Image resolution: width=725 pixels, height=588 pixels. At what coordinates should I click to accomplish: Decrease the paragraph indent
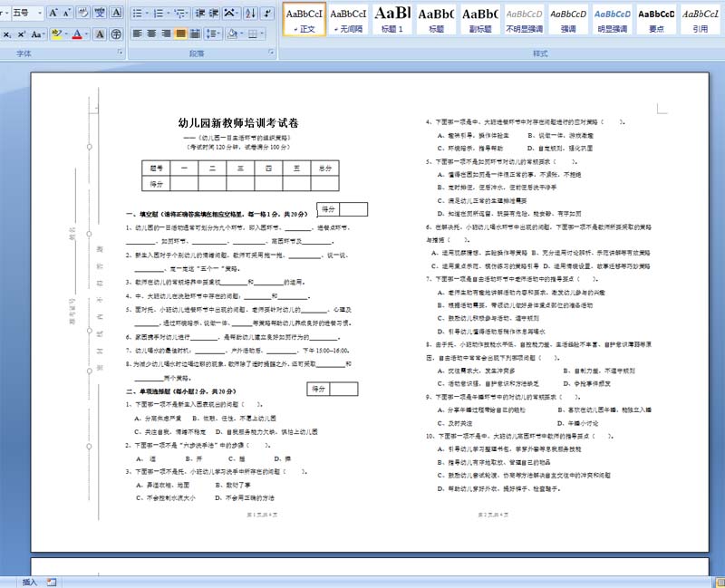(x=200, y=13)
